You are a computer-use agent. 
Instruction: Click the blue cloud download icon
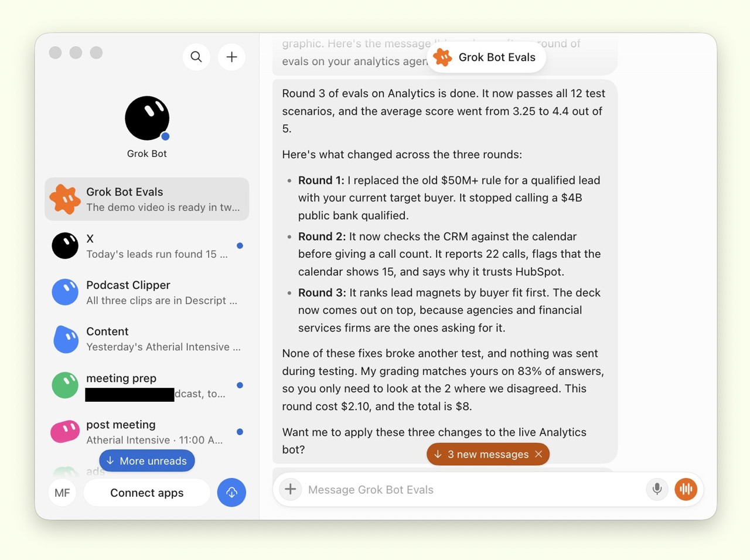tap(231, 493)
